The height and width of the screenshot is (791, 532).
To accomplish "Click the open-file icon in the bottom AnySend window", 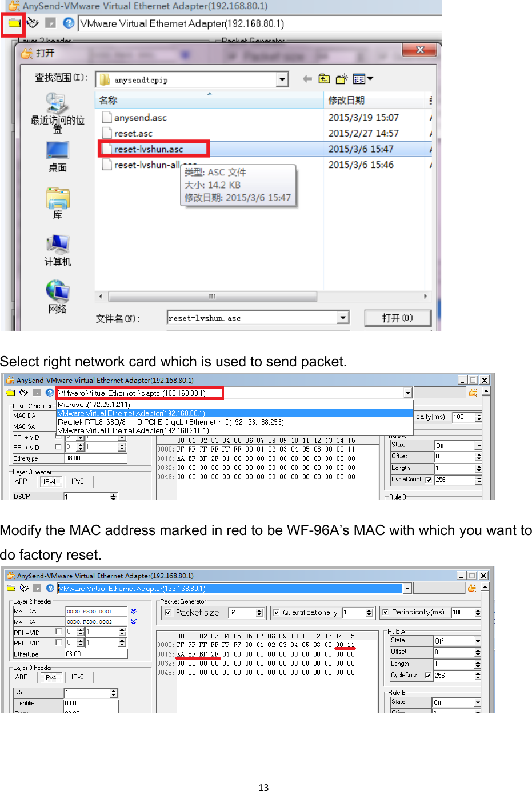I will point(11,588).
